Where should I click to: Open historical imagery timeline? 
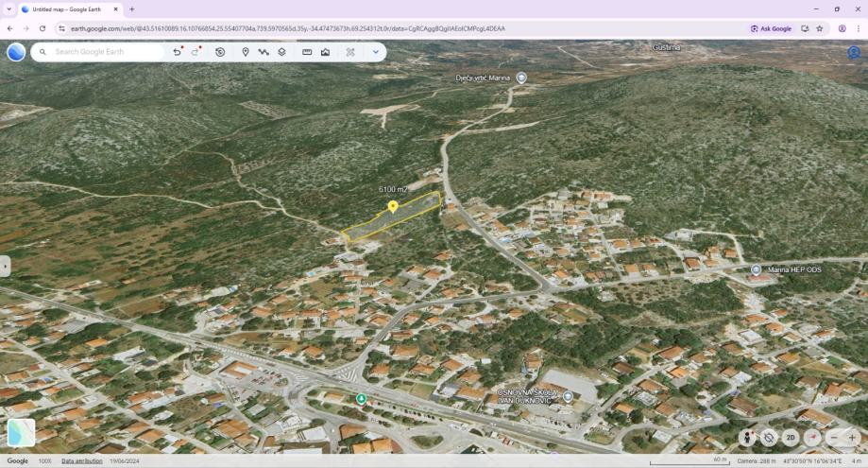coord(220,52)
